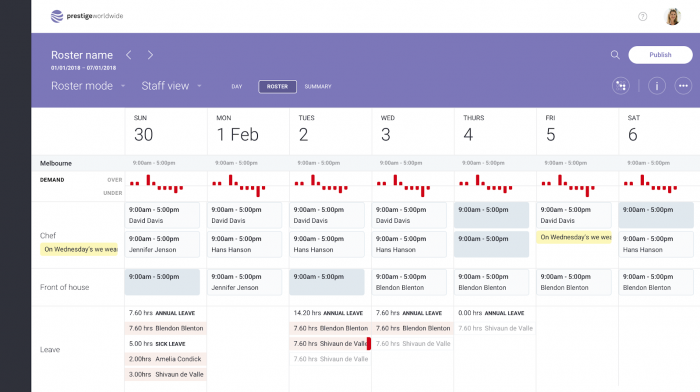Go to previous roster week arrow
The width and height of the screenshot is (700, 392).
click(x=129, y=55)
